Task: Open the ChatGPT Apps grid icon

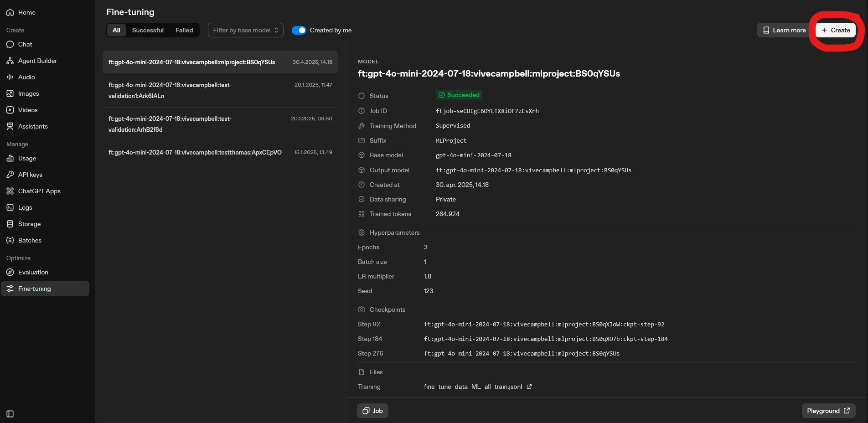Action: click(10, 191)
